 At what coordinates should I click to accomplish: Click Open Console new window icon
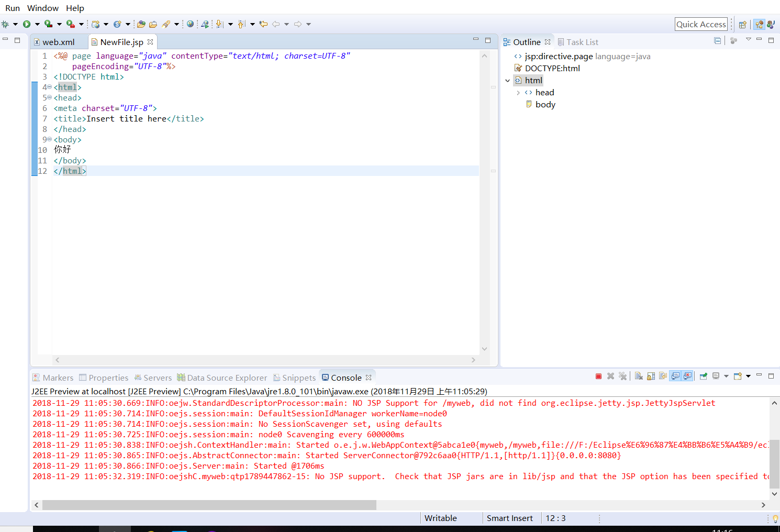[x=738, y=376]
